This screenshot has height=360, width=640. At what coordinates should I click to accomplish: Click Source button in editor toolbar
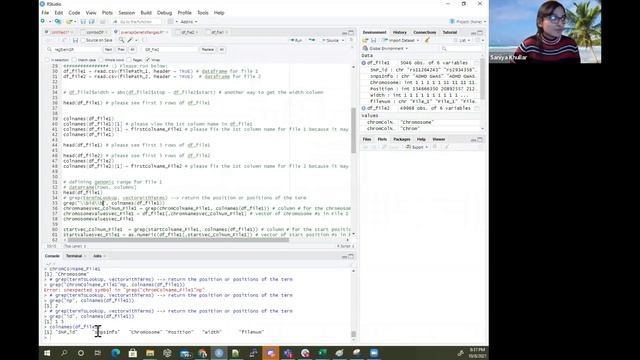click(x=331, y=40)
